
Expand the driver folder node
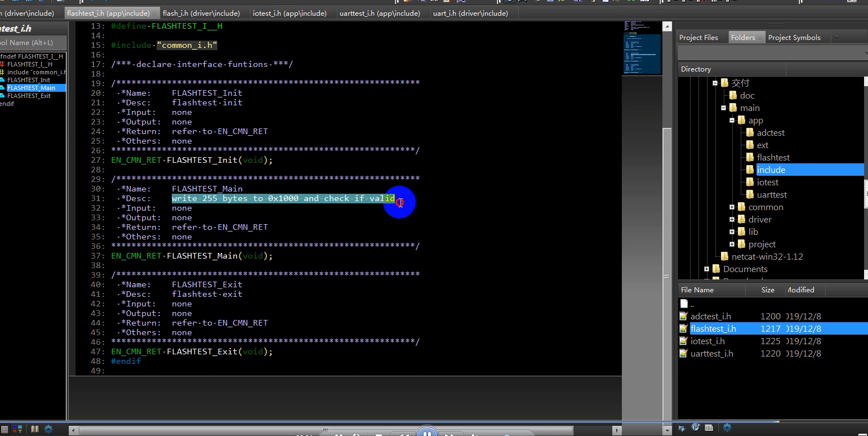(x=732, y=219)
